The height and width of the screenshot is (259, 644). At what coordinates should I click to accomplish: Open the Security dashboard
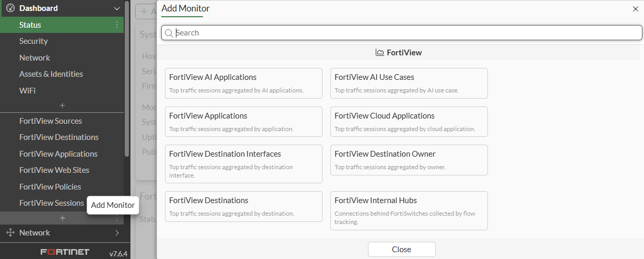33,41
